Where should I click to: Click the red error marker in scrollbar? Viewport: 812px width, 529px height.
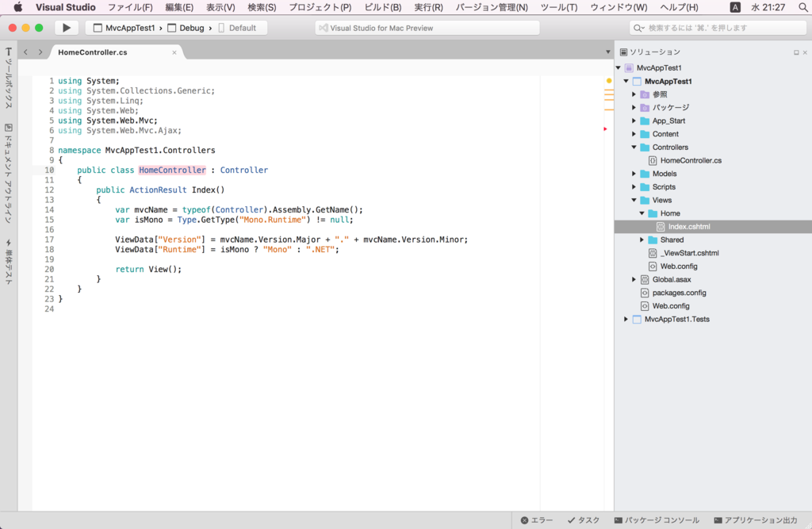605,128
